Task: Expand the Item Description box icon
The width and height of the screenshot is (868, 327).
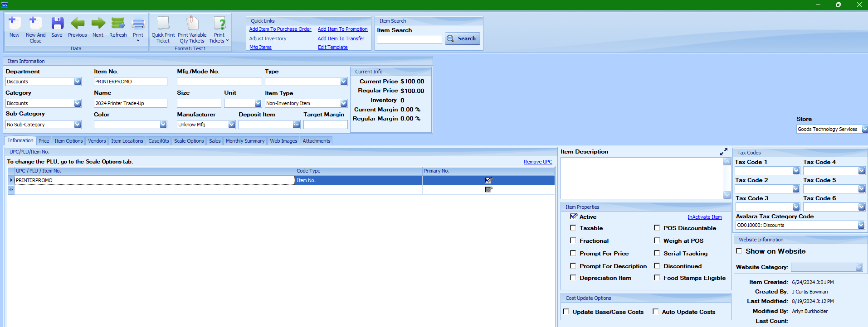Action: click(723, 152)
